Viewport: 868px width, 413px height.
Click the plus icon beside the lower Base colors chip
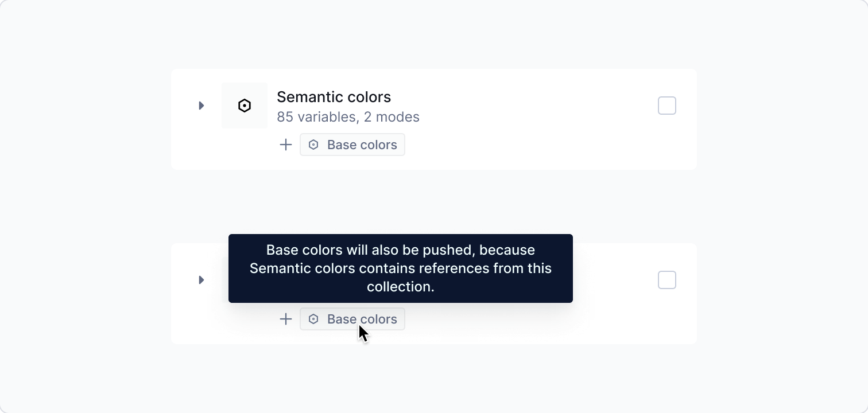[285, 319]
